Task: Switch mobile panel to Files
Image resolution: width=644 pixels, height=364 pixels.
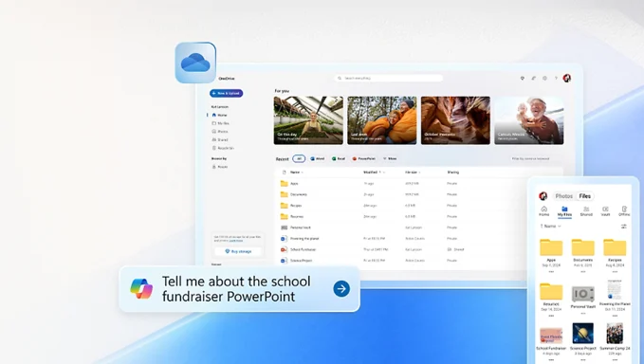Action: point(585,196)
